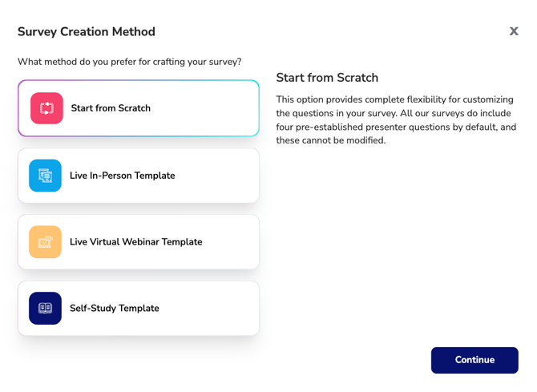Choose the Live In-Person Template label
Image resolution: width=537 pixels, height=392 pixels.
point(123,176)
